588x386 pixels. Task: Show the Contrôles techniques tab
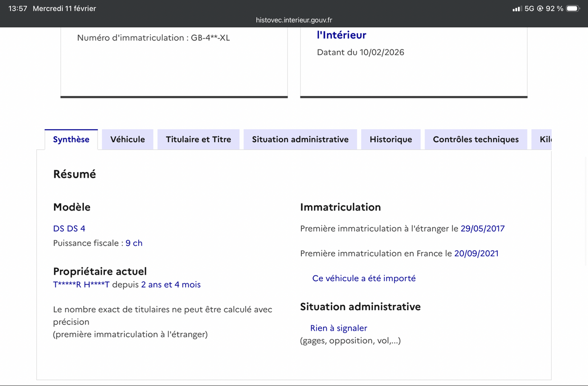(x=475, y=140)
